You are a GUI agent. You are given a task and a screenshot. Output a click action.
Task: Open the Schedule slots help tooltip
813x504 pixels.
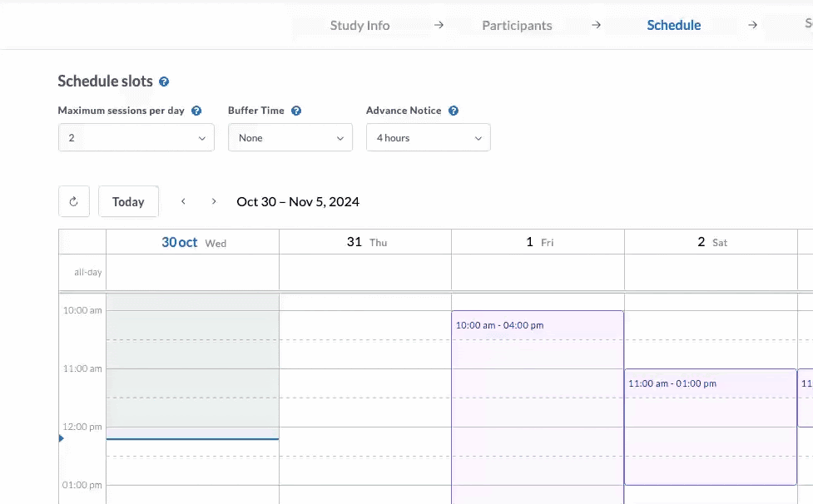(163, 81)
